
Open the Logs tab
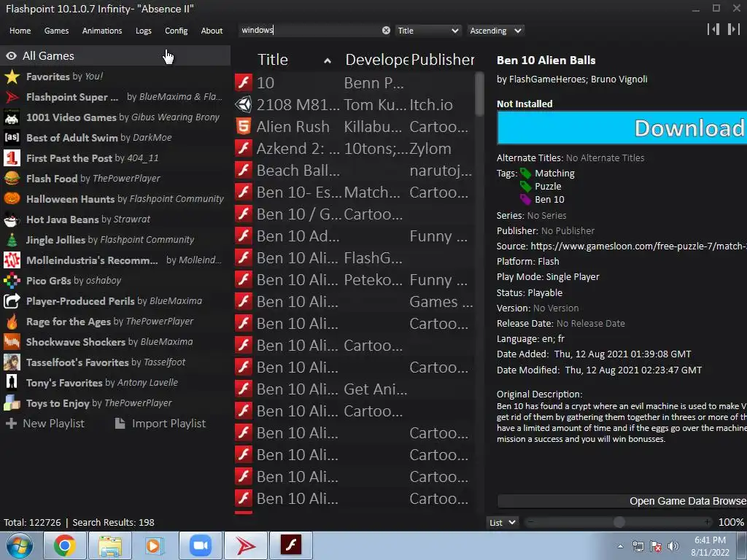point(144,31)
